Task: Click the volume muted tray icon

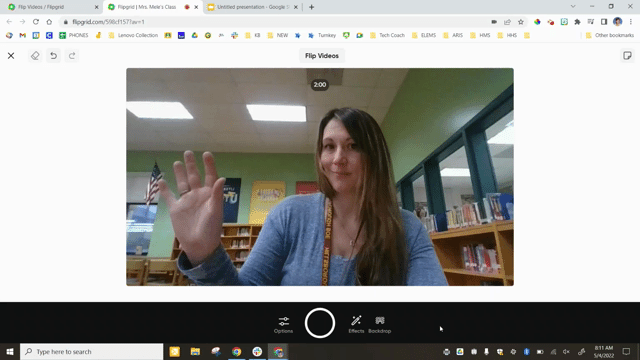Action: tap(566, 351)
